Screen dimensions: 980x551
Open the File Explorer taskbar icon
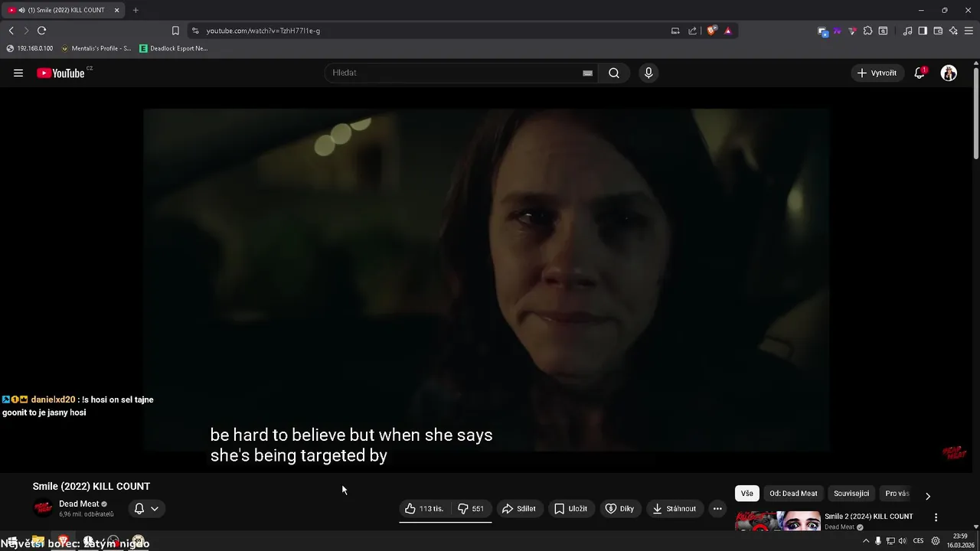tap(38, 541)
